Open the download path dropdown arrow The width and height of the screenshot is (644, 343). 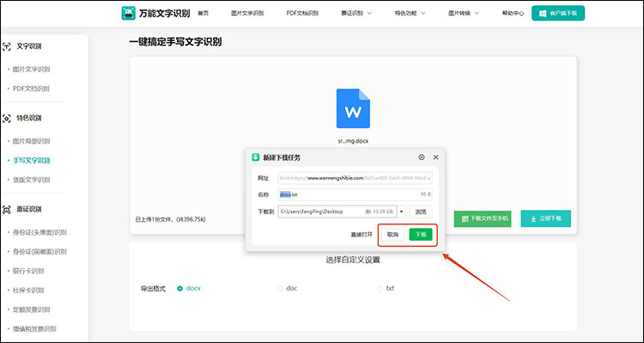coord(402,211)
